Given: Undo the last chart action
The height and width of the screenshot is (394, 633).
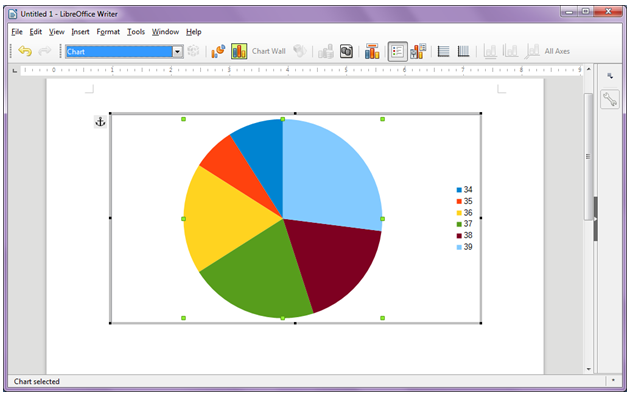Looking at the screenshot, I should click(25, 51).
